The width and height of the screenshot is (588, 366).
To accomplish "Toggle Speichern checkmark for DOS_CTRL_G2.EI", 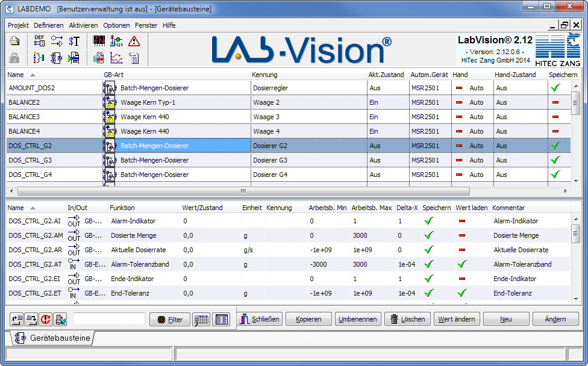I will [x=429, y=279].
